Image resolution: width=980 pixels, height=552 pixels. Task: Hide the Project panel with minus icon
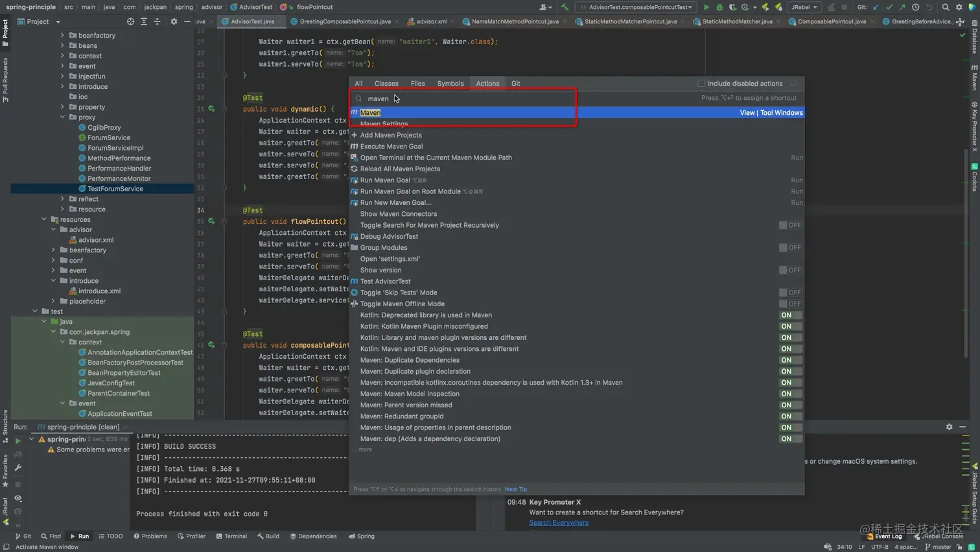pos(187,21)
